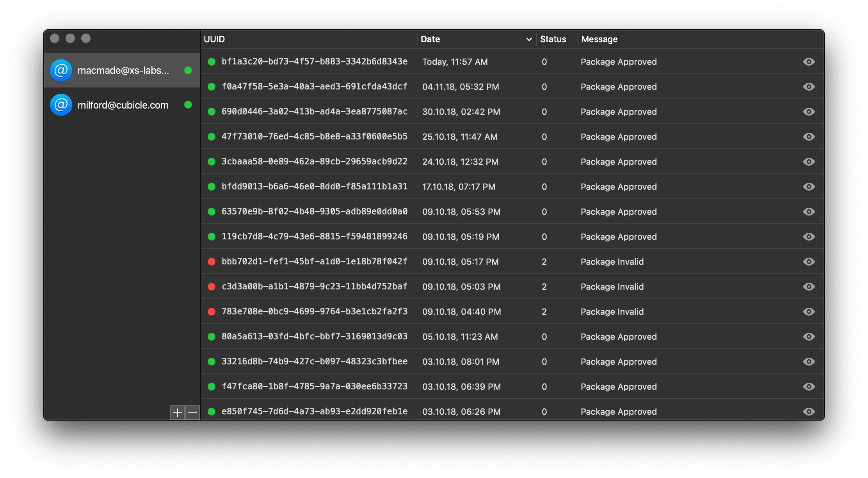Select the macmade@xs-labs account
Screen dimensions: 868x478
(123, 71)
